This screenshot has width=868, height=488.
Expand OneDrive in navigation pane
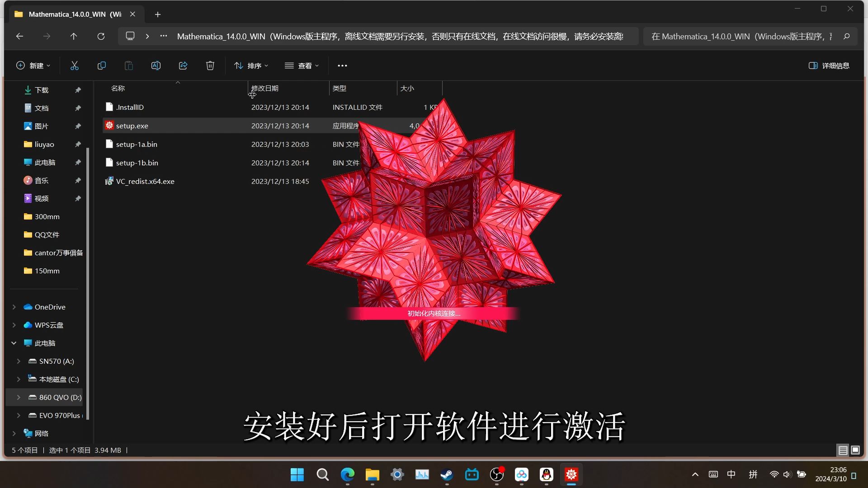(14, 307)
